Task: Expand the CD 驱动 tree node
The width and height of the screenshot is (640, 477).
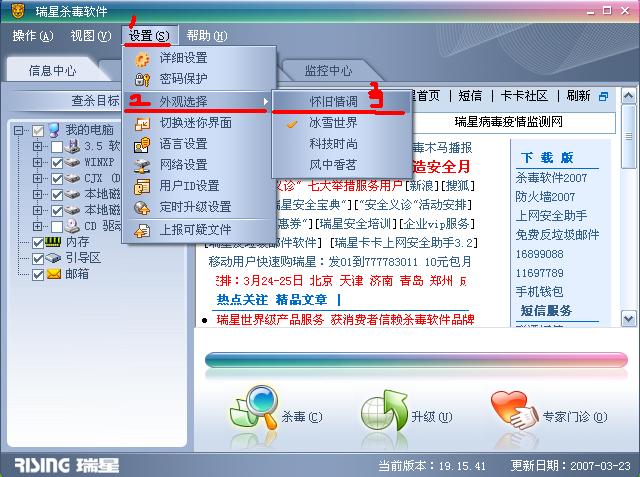Action: (x=38, y=226)
